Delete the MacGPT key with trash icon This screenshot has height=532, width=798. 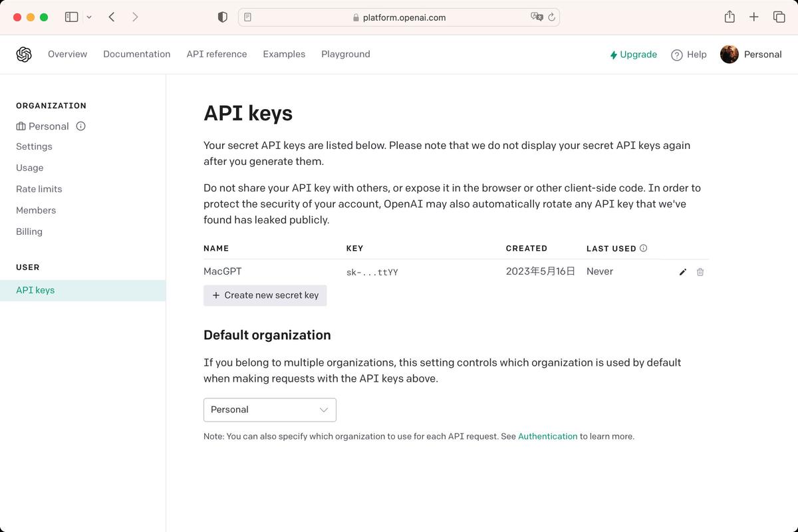[700, 272]
